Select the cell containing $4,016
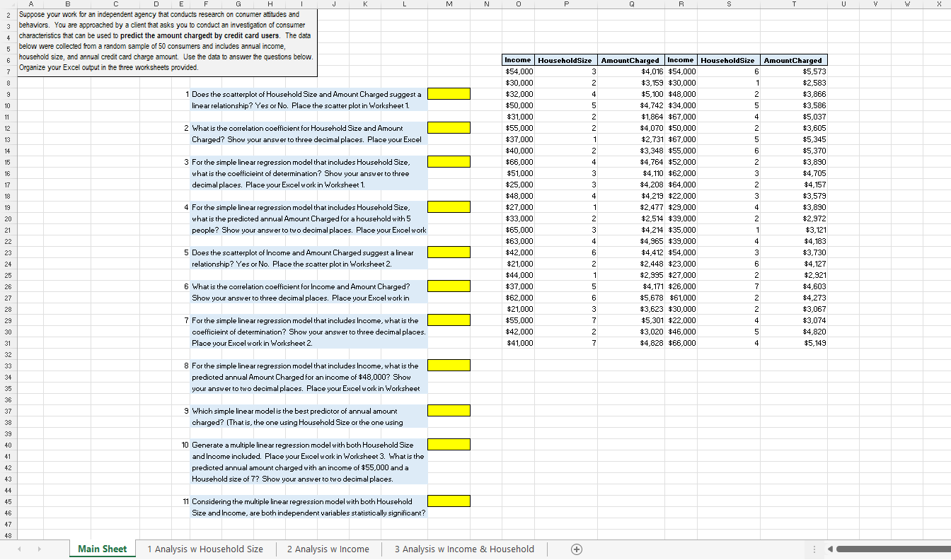951x560 pixels. 632,71
